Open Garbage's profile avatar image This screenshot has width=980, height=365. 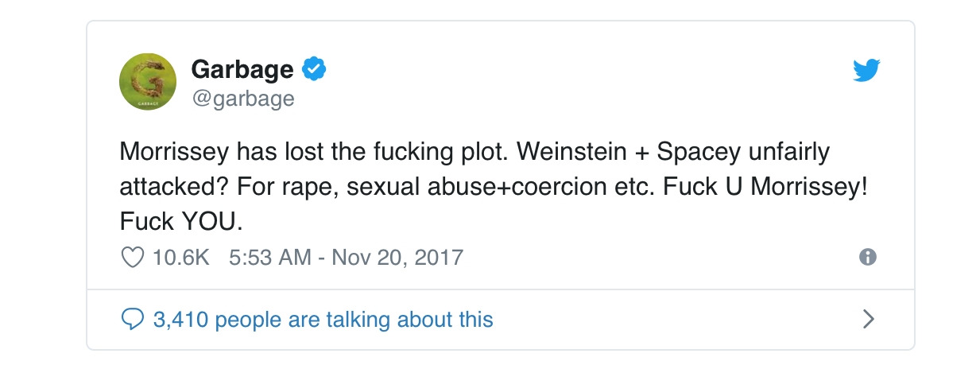147,83
